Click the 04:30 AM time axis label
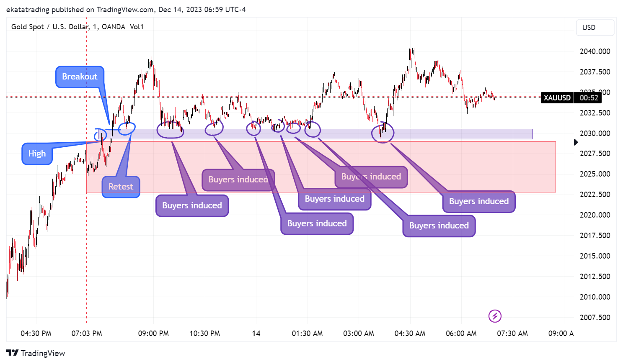This screenshot has width=623, height=364. point(410,333)
